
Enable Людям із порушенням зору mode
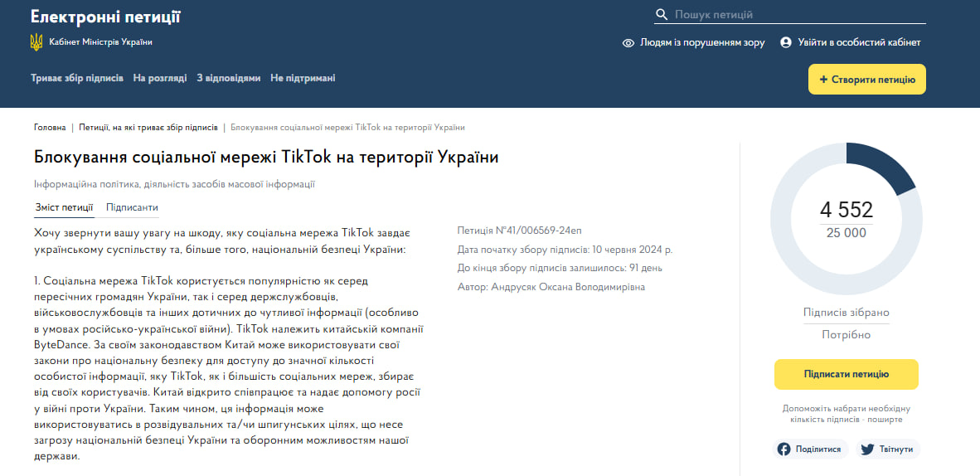coord(702,42)
